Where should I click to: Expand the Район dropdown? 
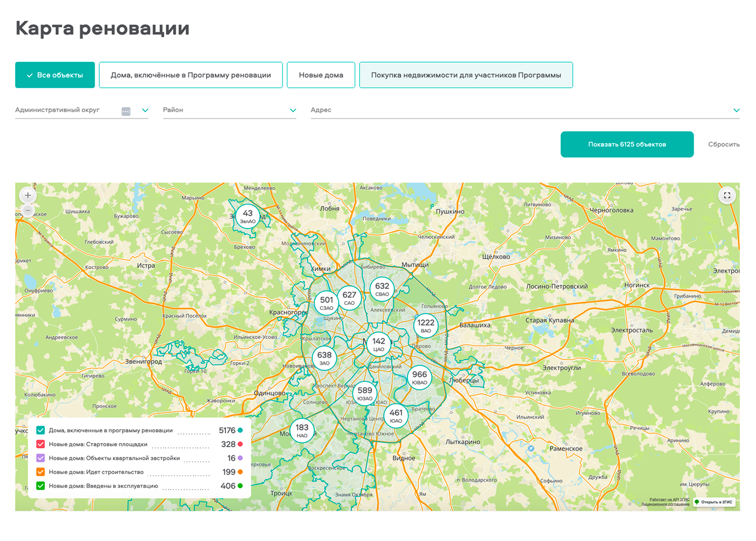(x=293, y=110)
